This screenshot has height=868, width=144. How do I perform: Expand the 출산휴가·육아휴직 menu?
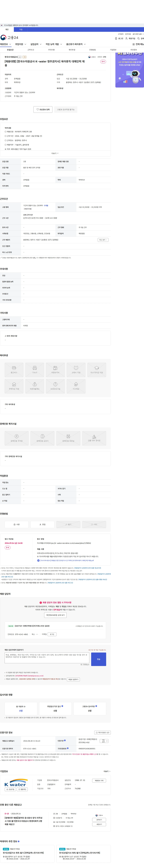(x=76, y=44)
